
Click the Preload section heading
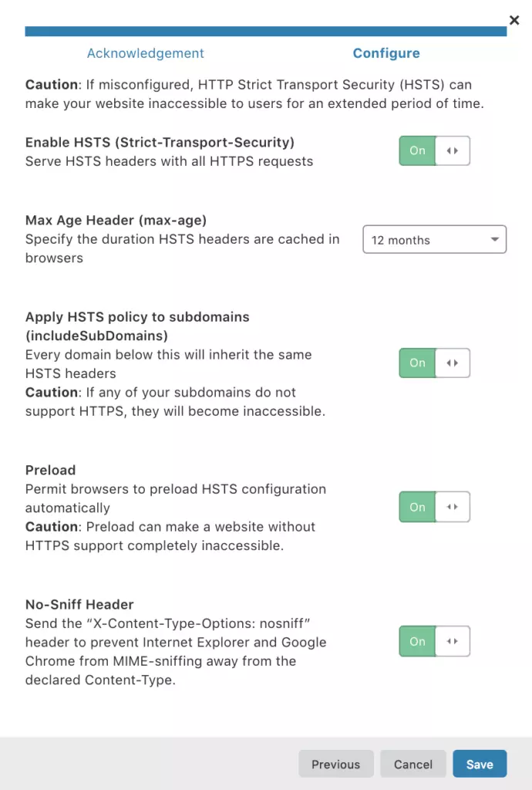50,470
